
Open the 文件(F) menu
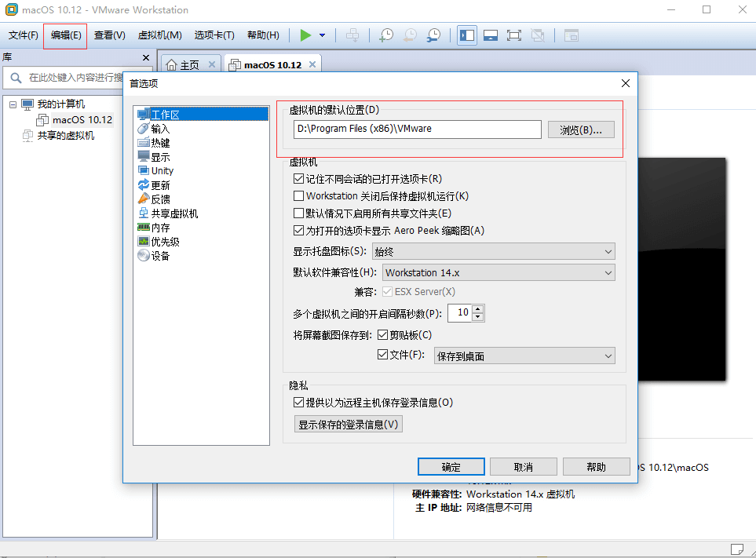[x=23, y=35]
